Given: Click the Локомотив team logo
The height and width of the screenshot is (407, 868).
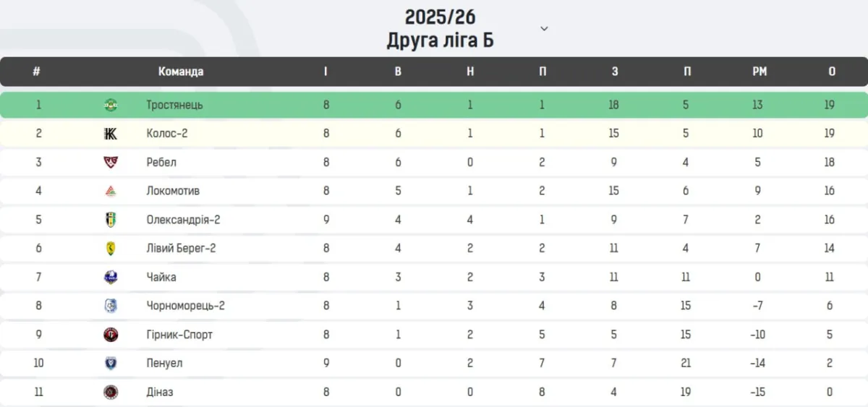Looking at the screenshot, I should coord(111,191).
